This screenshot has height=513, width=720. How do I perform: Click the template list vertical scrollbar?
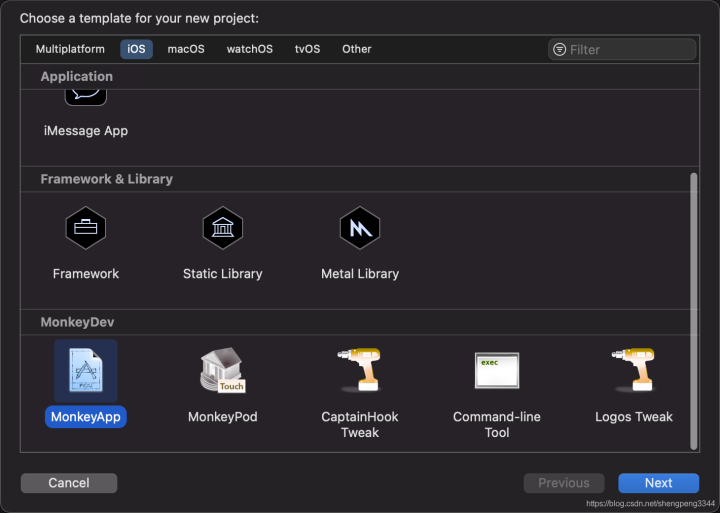tap(694, 311)
